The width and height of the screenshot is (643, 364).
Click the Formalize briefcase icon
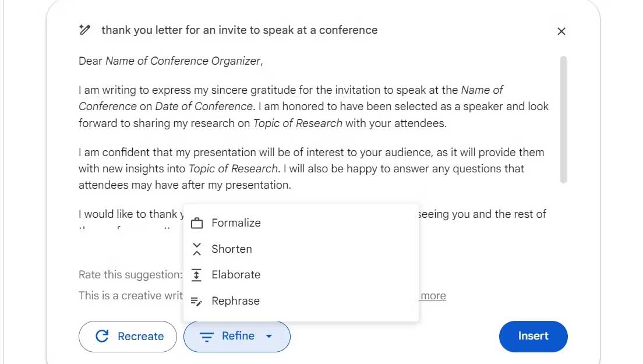point(197,223)
